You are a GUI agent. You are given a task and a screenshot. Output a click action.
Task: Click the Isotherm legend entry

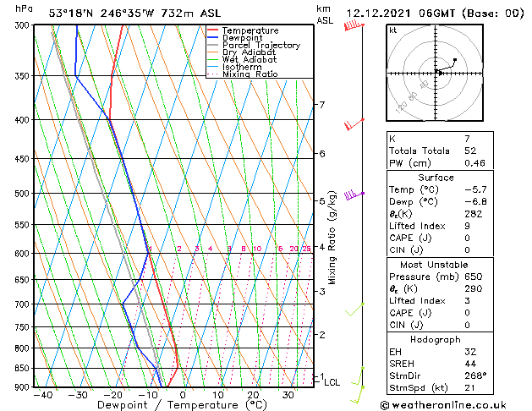234,67
